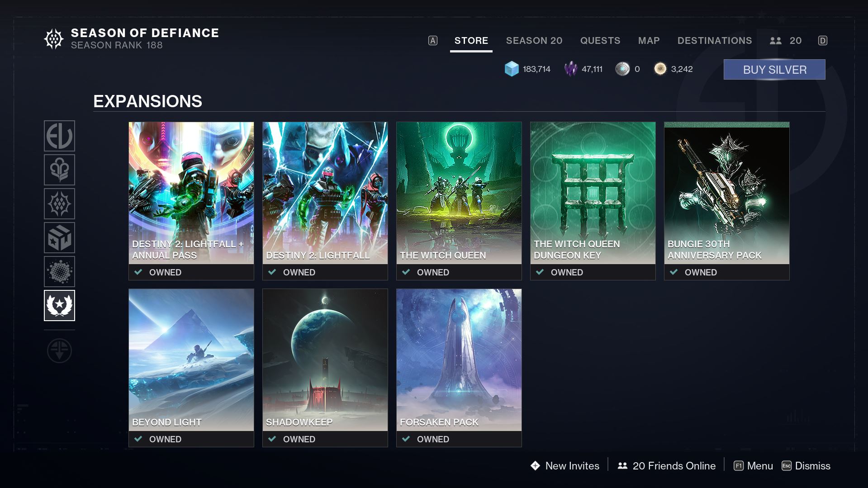Select the Expansions laurel star sidebar icon

pyautogui.click(x=59, y=305)
